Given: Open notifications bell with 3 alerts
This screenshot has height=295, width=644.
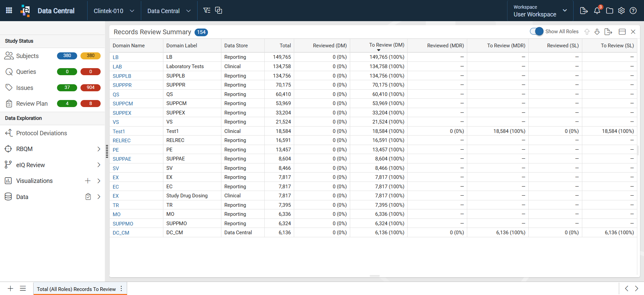Looking at the screenshot, I should 597,10.
